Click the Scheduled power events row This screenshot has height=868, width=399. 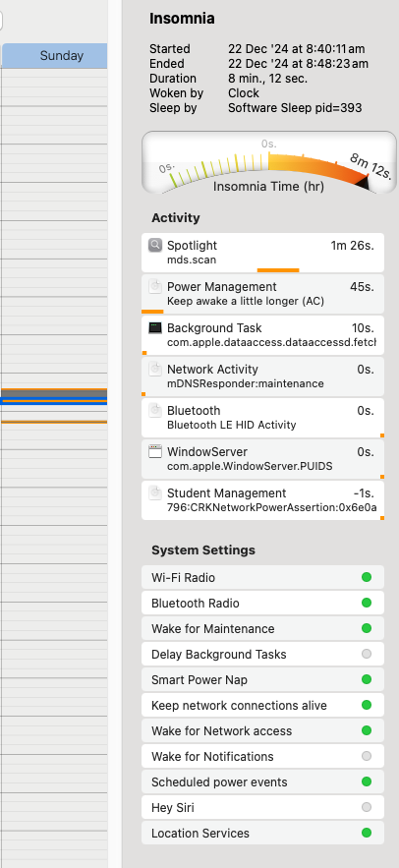[x=262, y=781]
